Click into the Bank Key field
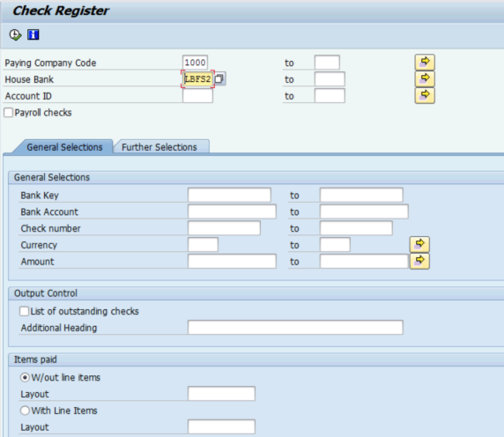Viewport: 504px width, 437px height. (229, 195)
